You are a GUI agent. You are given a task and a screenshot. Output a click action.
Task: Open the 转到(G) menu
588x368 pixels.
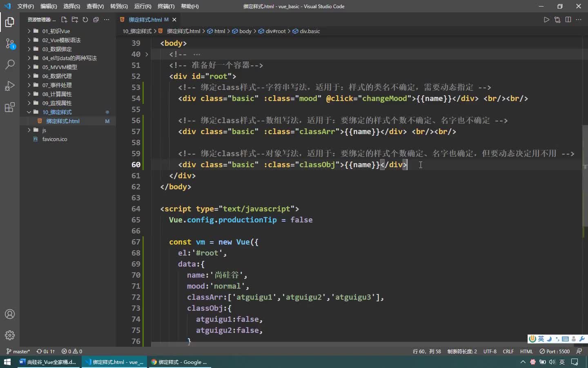[119, 6]
